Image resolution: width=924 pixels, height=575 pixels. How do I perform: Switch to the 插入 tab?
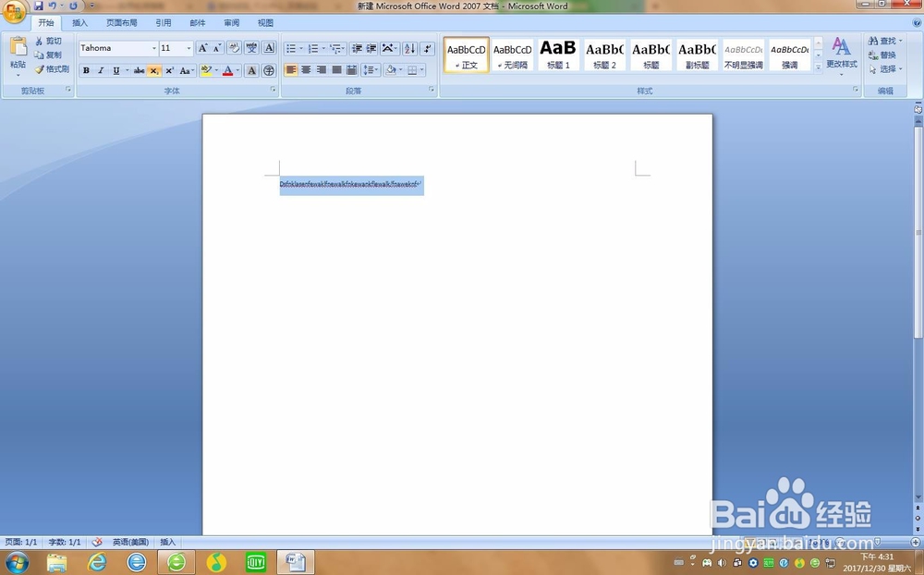point(79,23)
